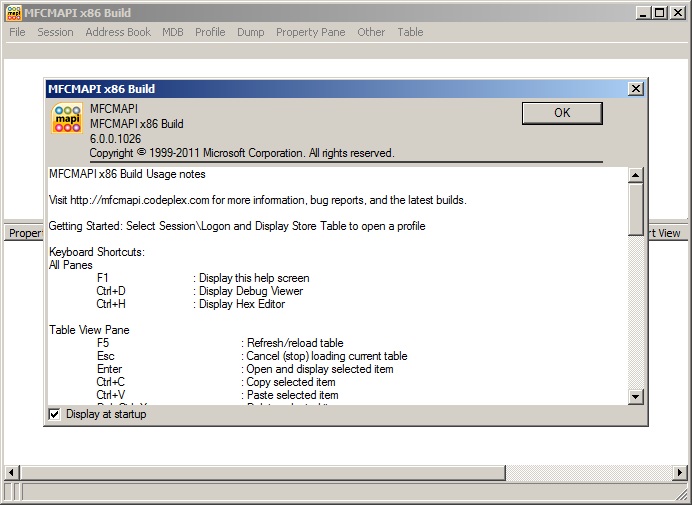
Task: Click main window horizontal scroll left arrow
Action: coord(11,472)
